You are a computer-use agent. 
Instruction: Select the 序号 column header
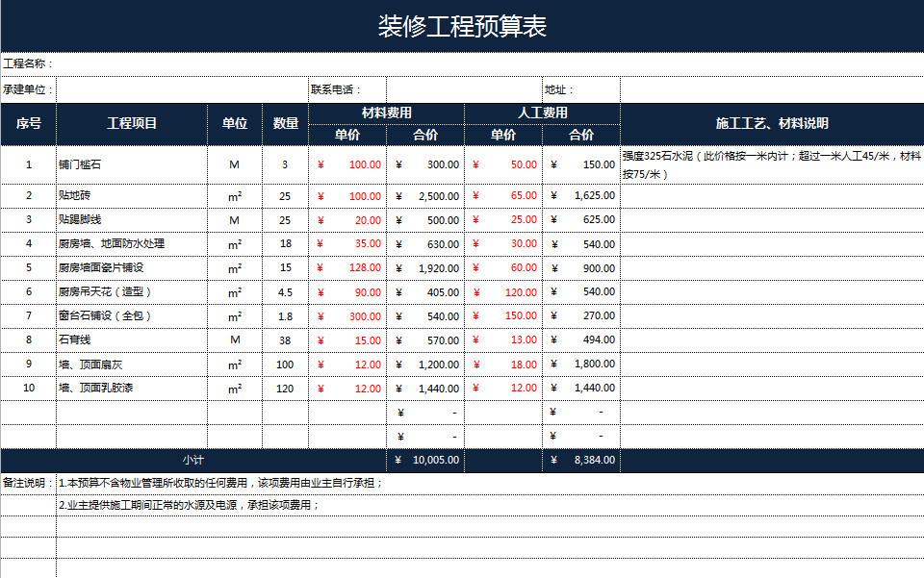click(29, 121)
